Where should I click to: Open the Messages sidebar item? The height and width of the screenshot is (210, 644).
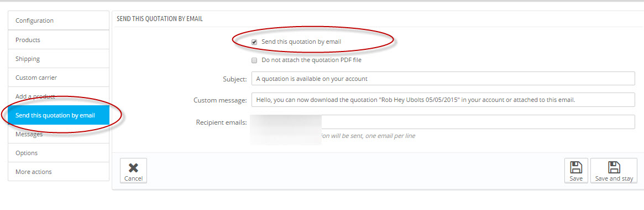[x=59, y=134]
